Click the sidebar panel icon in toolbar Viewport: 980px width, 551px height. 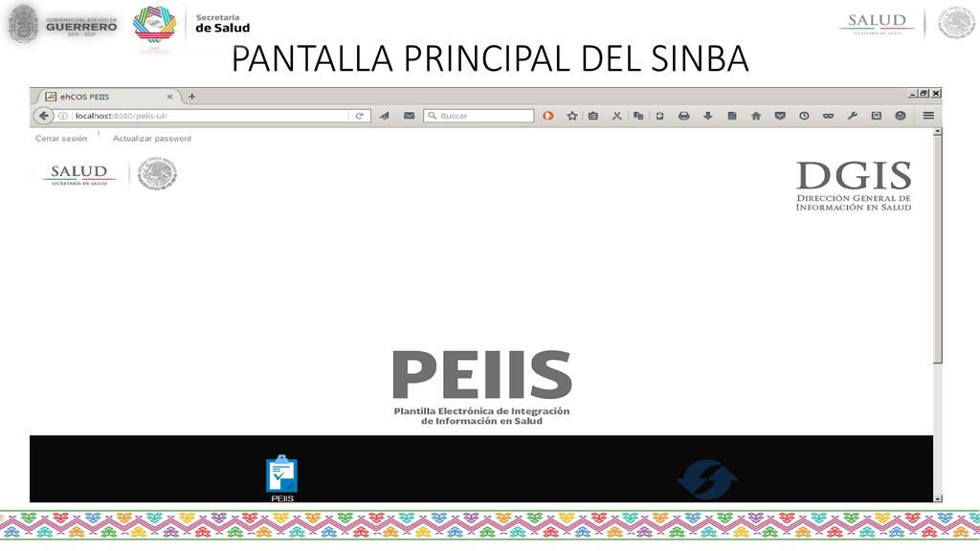click(877, 116)
